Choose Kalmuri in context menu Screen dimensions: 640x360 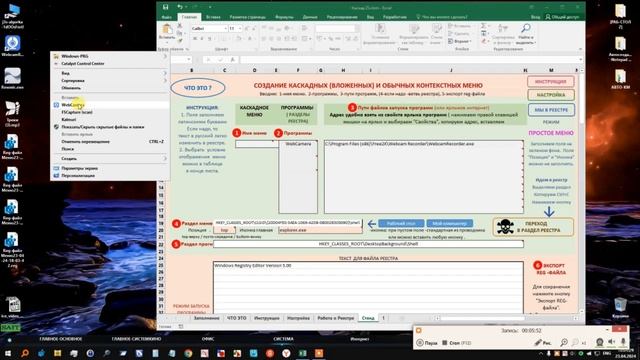[x=110, y=120]
